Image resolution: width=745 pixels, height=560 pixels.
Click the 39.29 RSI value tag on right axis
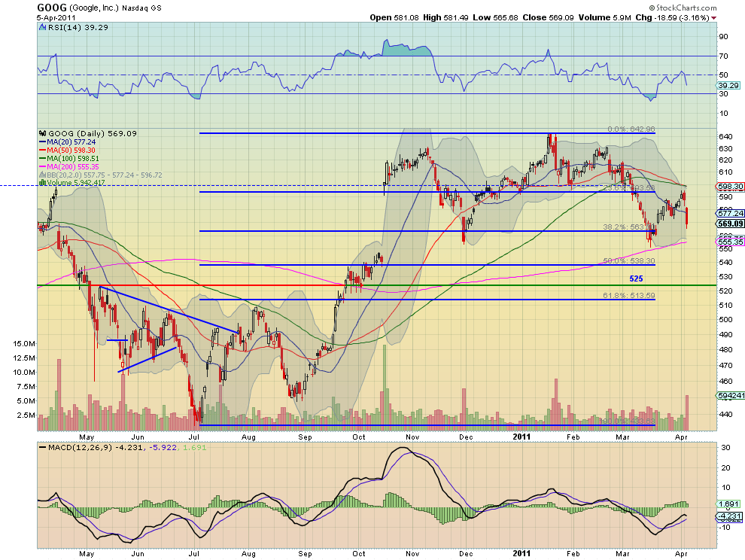pyautogui.click(x=728, y=86)
